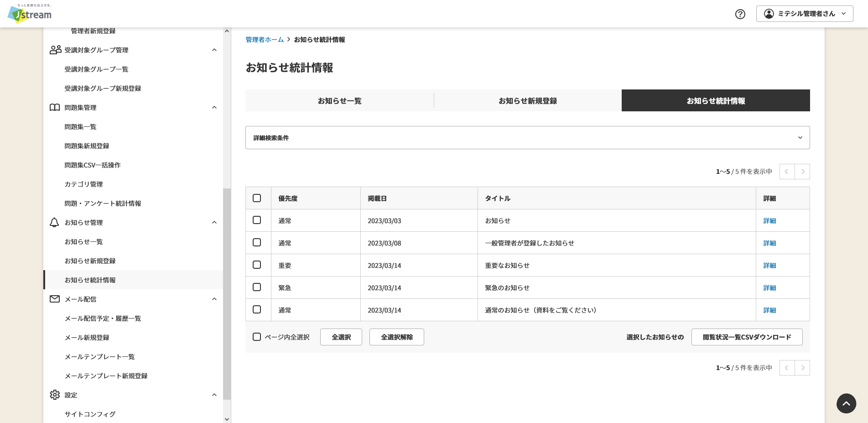This screenshot has width=868, height=423.
Task: Check the row 緊急のお知らせ
Action: (x=257, y=287)
